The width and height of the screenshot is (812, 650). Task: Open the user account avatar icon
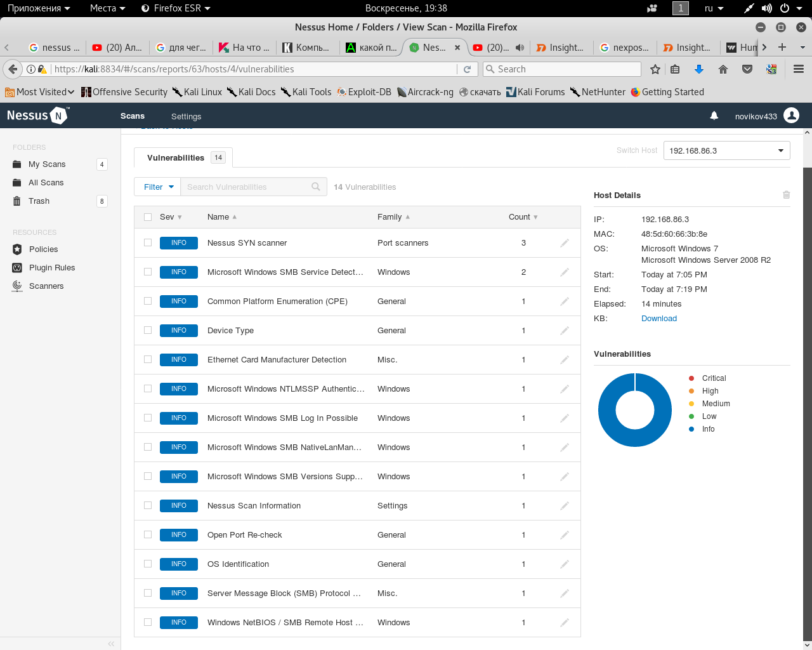(791, 116)
